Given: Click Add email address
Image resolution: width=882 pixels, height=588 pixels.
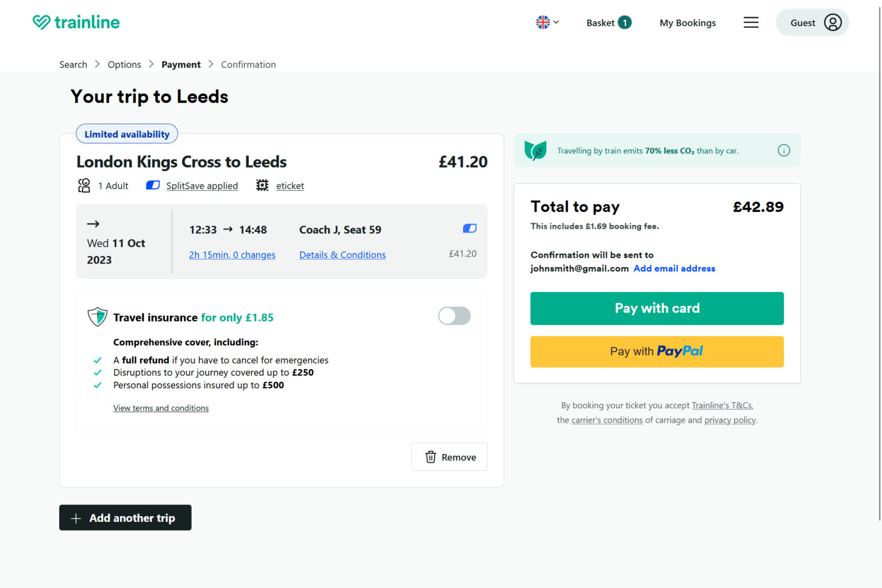Looking at the screenshot, I should (674, 268).
